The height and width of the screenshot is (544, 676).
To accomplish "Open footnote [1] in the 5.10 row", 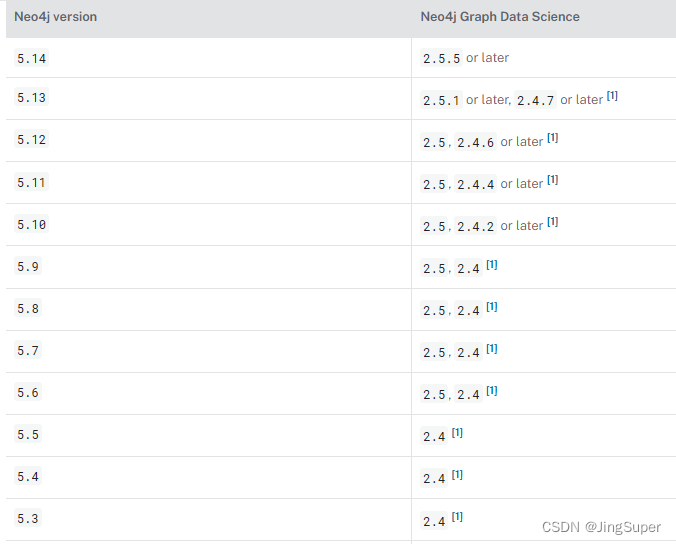I will pyautogui.click(x=553, y=222).
